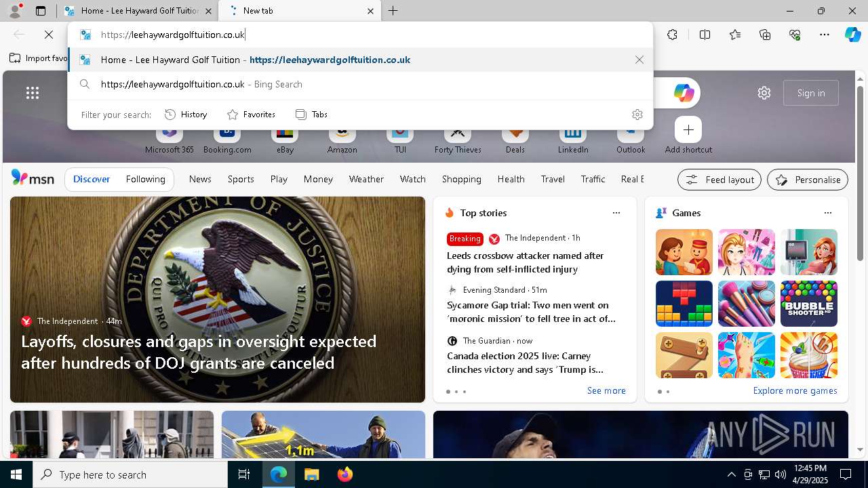Open the Sycamore Gap trial story

(531, 312)
